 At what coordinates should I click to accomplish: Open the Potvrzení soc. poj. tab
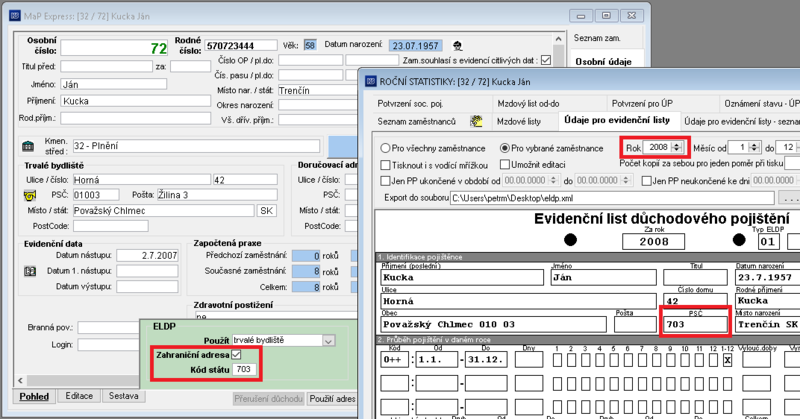(x=410, y=104)
